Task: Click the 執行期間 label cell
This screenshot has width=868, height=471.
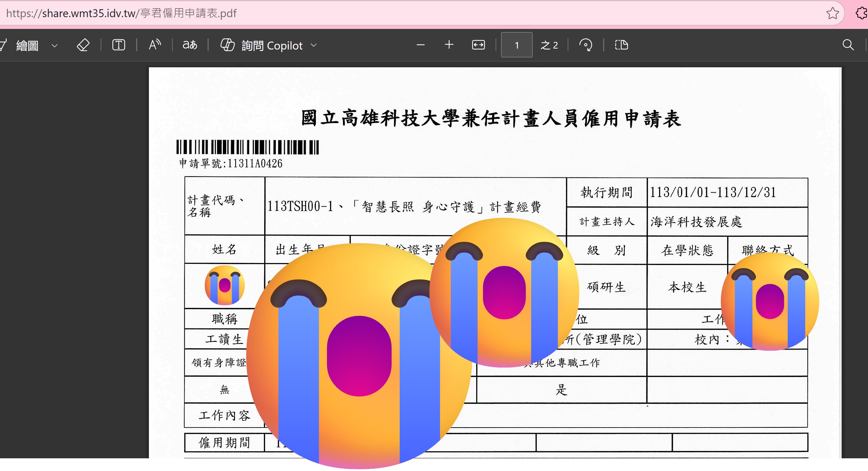Action: pos(606,192)
